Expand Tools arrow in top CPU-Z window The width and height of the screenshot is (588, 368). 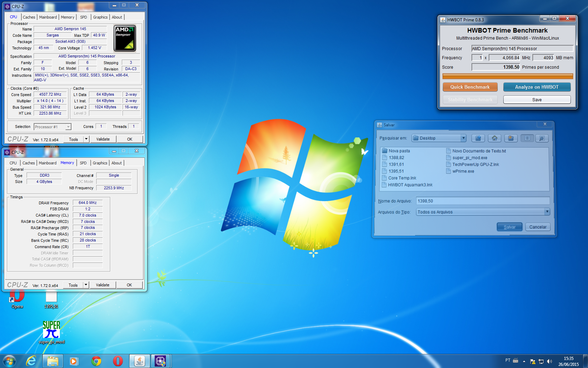[x=86, y=139]
